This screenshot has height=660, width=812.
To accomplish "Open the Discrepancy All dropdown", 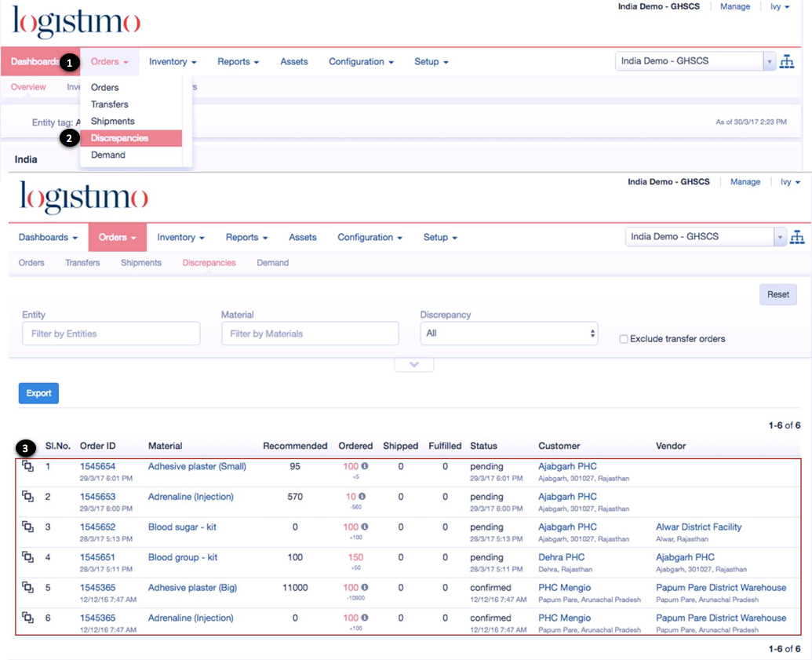I will pyautogui.click(x=509, y=333).
